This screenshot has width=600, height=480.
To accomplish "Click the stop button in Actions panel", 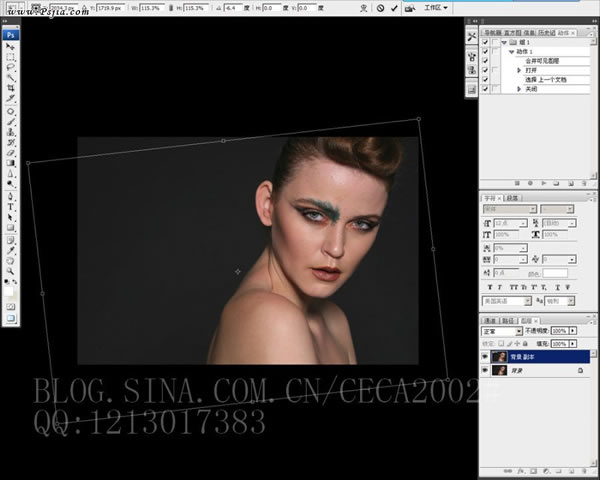I will [517, 184].
